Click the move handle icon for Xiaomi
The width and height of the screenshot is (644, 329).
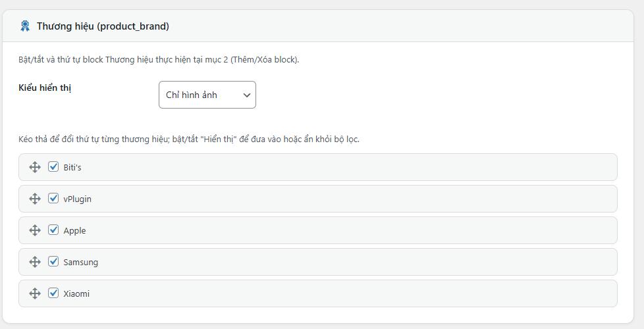[x=35, y=293]
